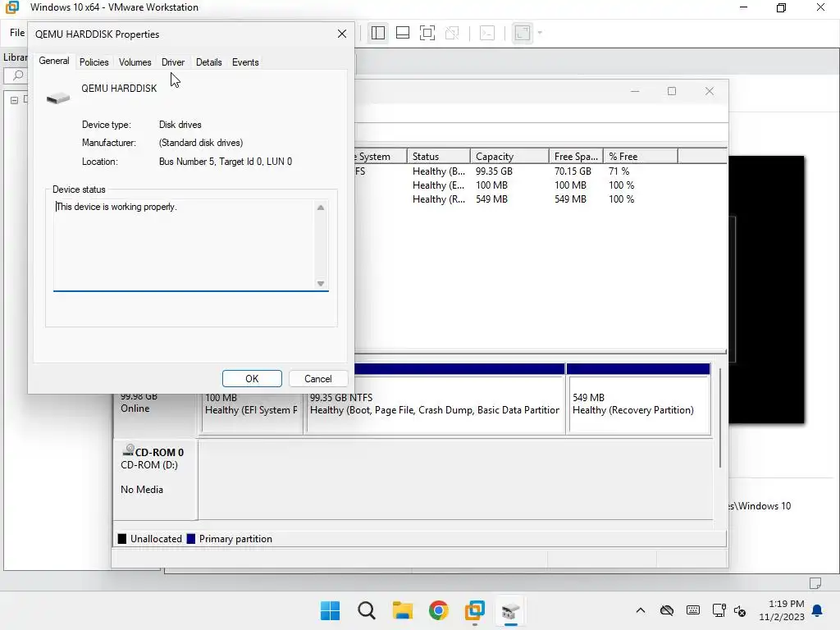Select the 99.35 GB volume row
The width and height of the screenshot is (840, 630).
(x=540, y=171)
